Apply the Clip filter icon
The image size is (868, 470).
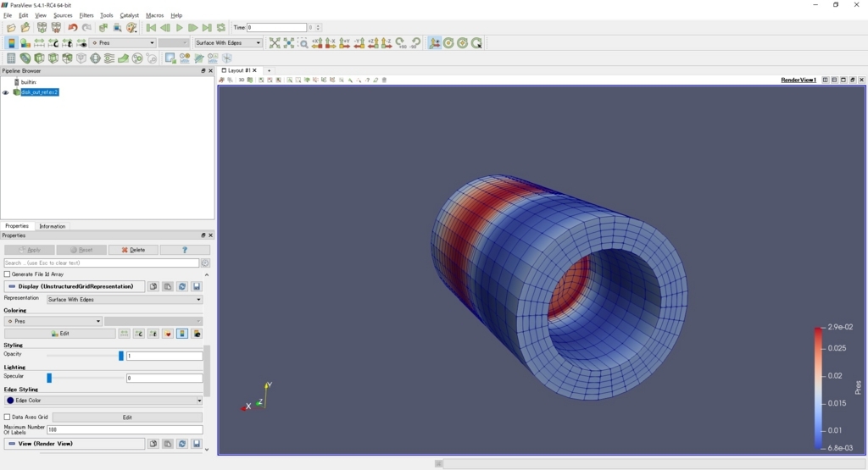(39, 58)
